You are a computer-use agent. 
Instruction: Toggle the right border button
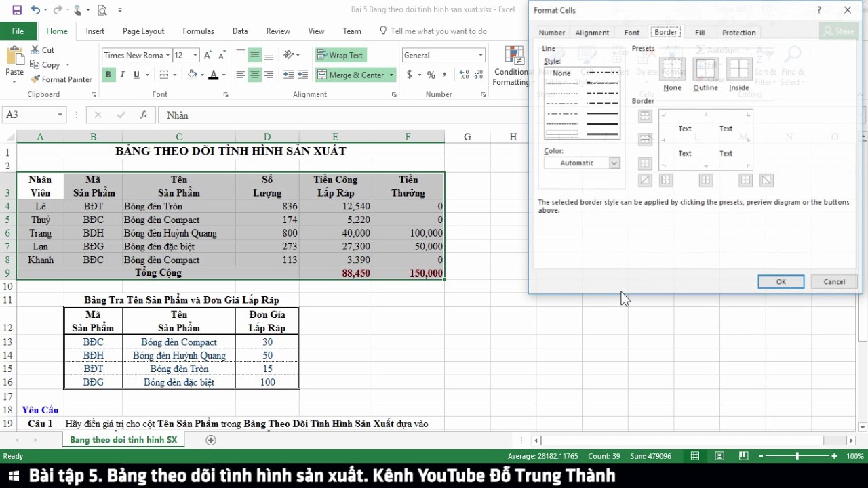click(x=746, y=180)
